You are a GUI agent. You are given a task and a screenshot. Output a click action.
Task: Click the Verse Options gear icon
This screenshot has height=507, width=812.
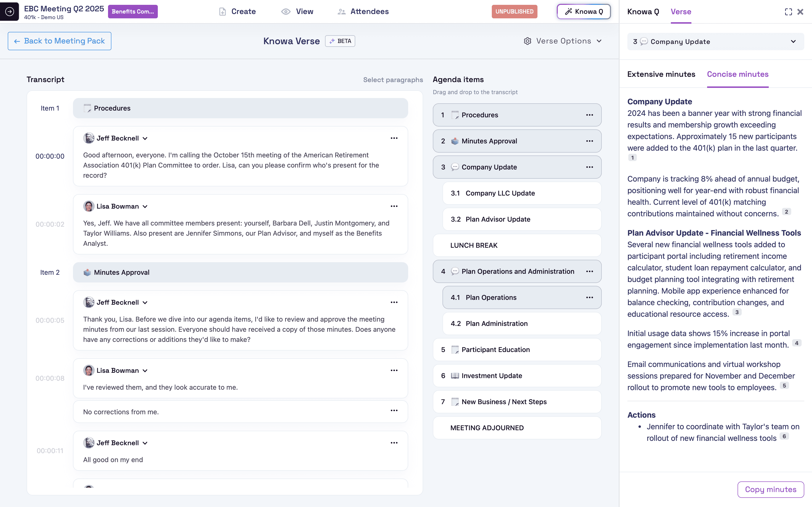point(528,41)
